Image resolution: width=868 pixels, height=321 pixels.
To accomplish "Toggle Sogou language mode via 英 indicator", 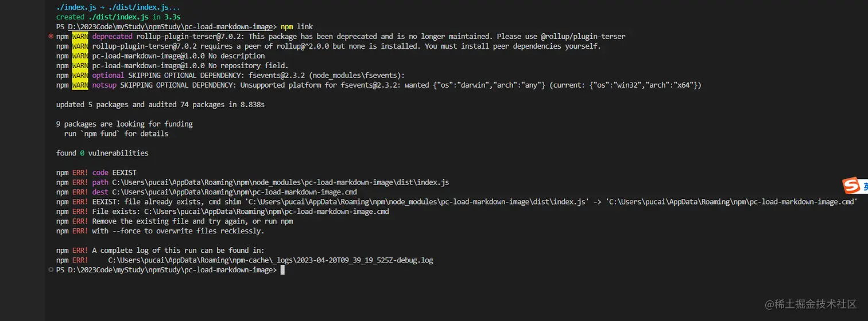I will (865, 187).
